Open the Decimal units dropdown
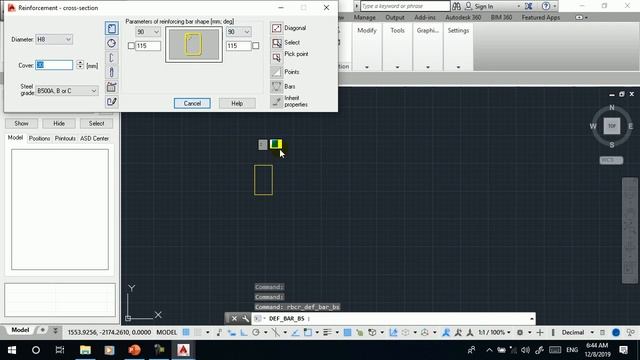This screenshot has height=360, width=640. (x=577, y=333)
